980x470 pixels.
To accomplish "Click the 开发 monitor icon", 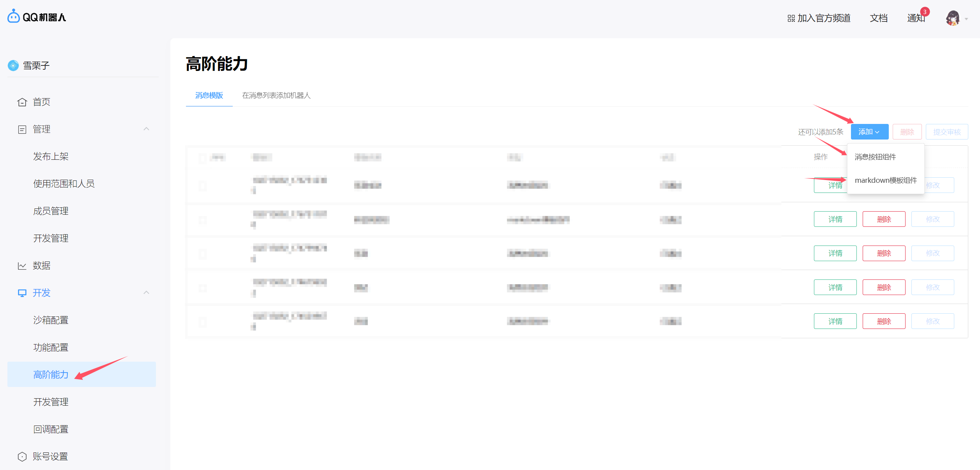I will click(x=22, y=293).
